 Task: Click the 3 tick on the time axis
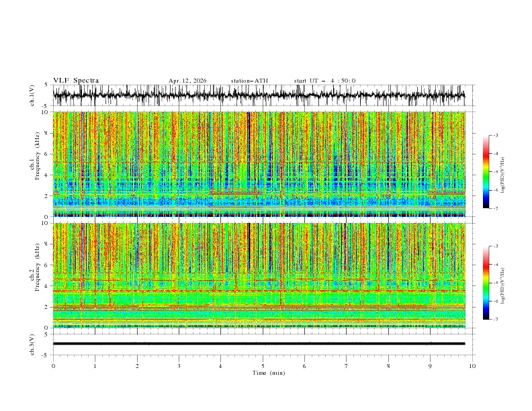point(179,366)
